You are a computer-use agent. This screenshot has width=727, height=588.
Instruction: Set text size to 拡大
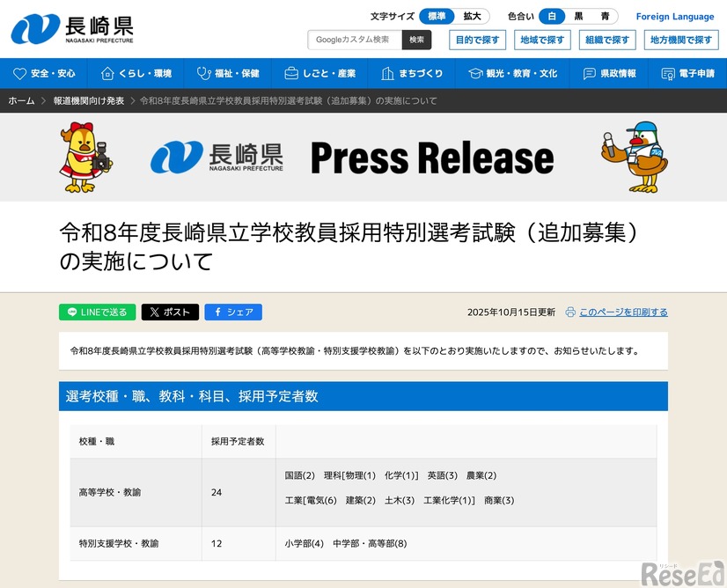point(473,17)
